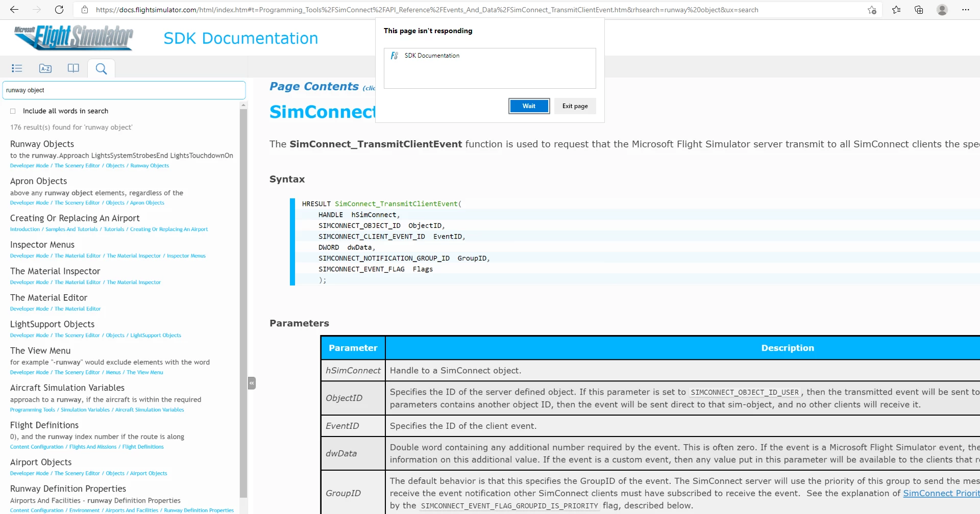This screenshot has height=514, width=980.
Task: Select the hSimConnect parameter cell
Action: coord(353,371)
